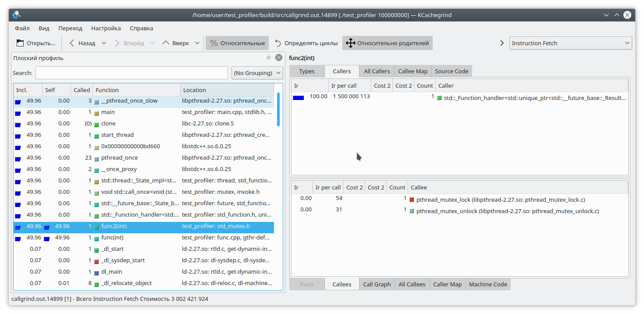Select the _dl_start function row
This screenshot has height=314, width=644.
click(x=144, y=249)
